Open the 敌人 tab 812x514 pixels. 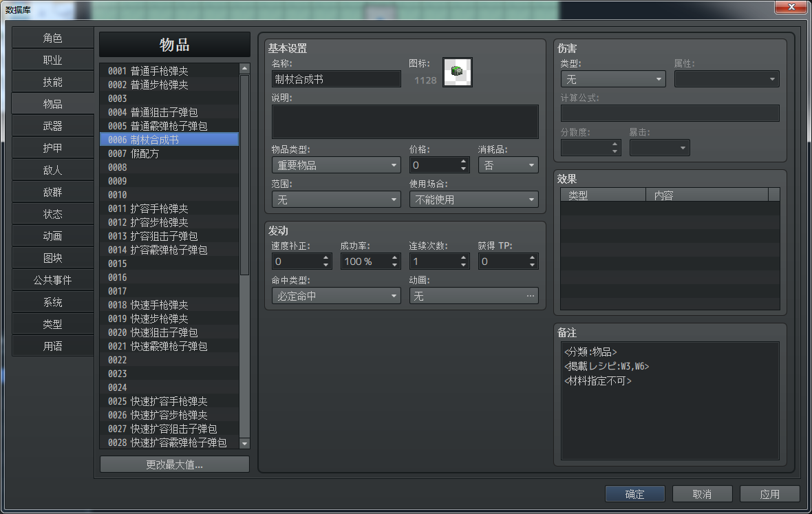(x=53, y=170)
